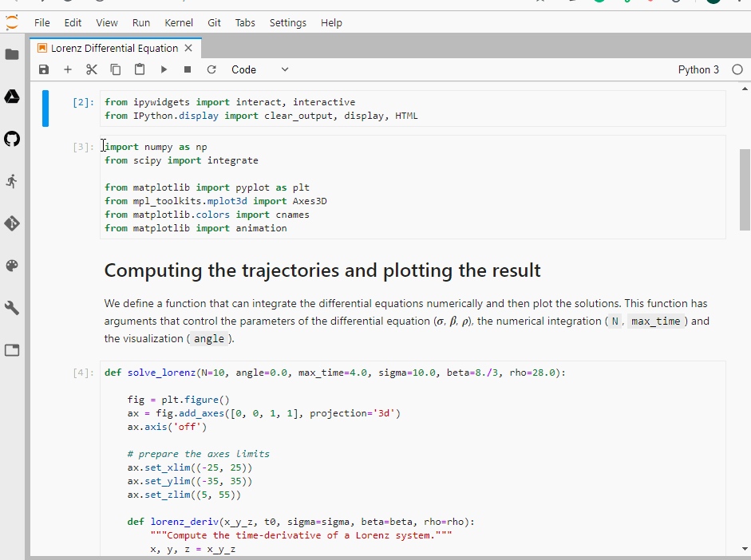
Task: Open the File Browser sidebar folder icon
Action: pyautogui.click(x=12, y=54)
